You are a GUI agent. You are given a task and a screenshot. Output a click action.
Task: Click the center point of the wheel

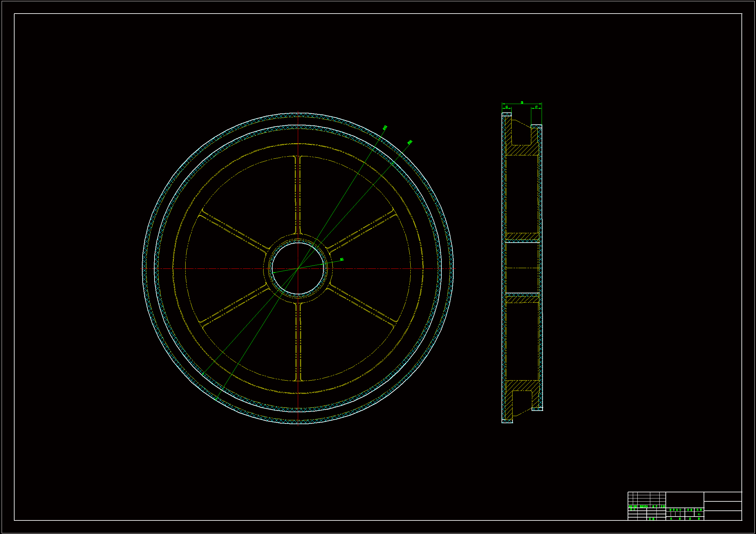pyautogui.click(x=298, y=268)
